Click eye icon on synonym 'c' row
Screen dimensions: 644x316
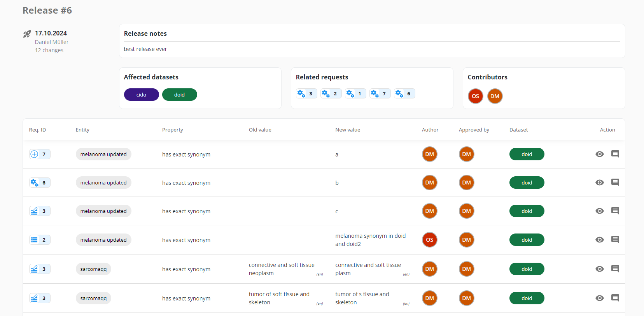[x=599, y=211]
